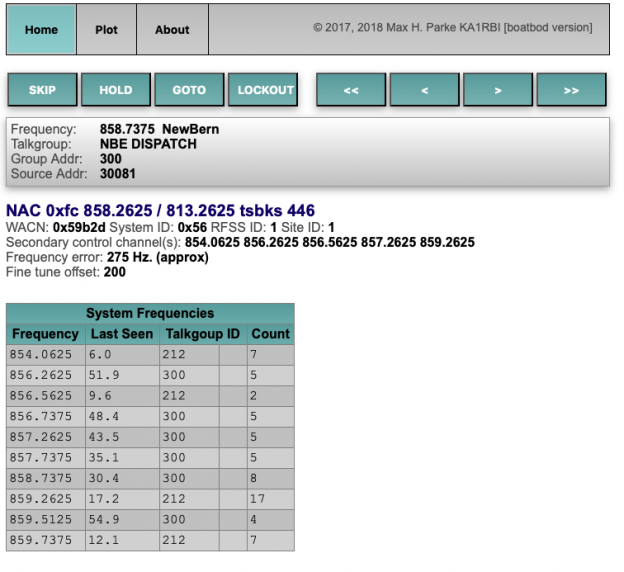Click the Frequency column header
The image size is (624, 572).
tap(45, 334)
